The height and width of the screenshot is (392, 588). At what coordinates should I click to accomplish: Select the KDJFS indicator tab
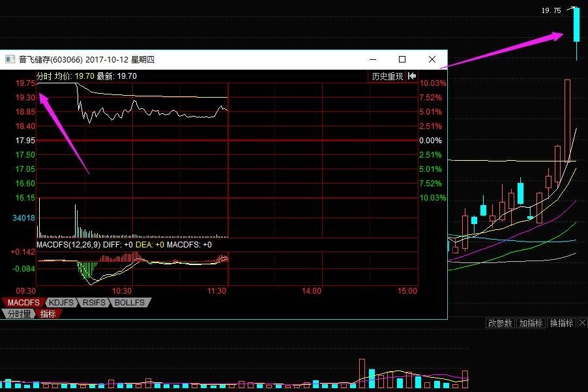pos(63,303)
